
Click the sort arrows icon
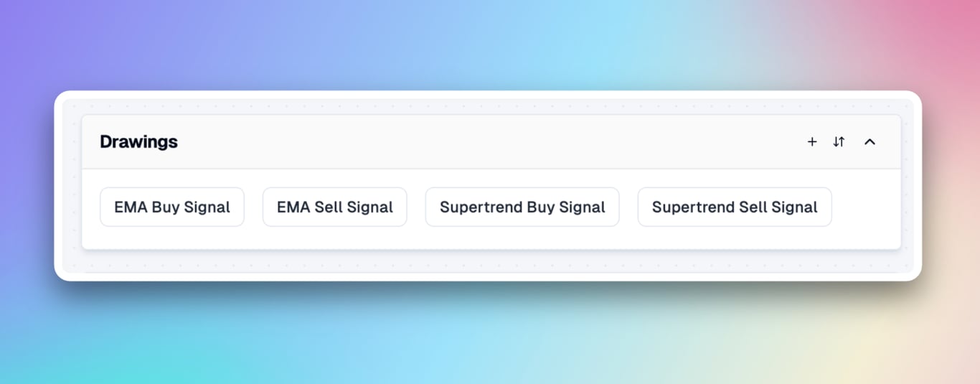click(839, 142)
